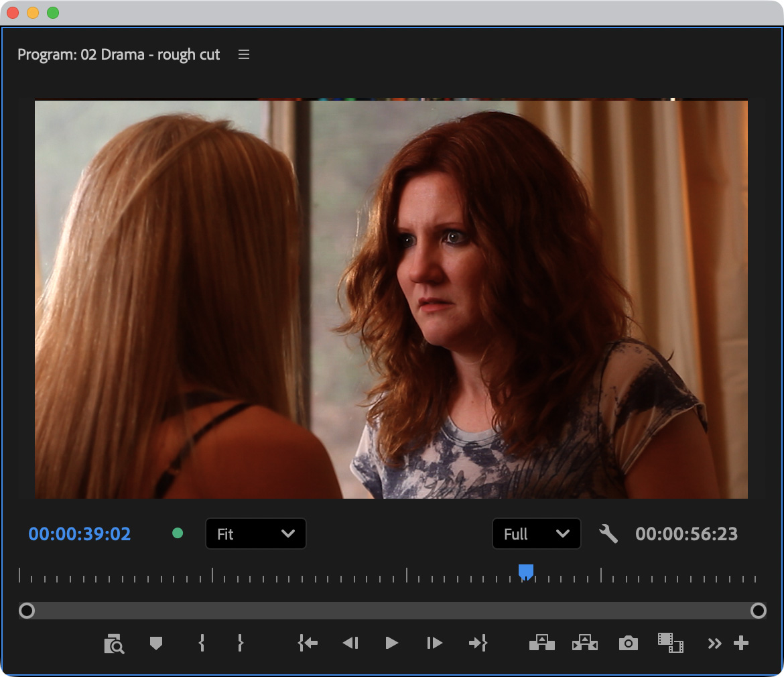Click the blue current timecode 00:00:39:02
Screen dimensions: 784x677
pos(80,534)
